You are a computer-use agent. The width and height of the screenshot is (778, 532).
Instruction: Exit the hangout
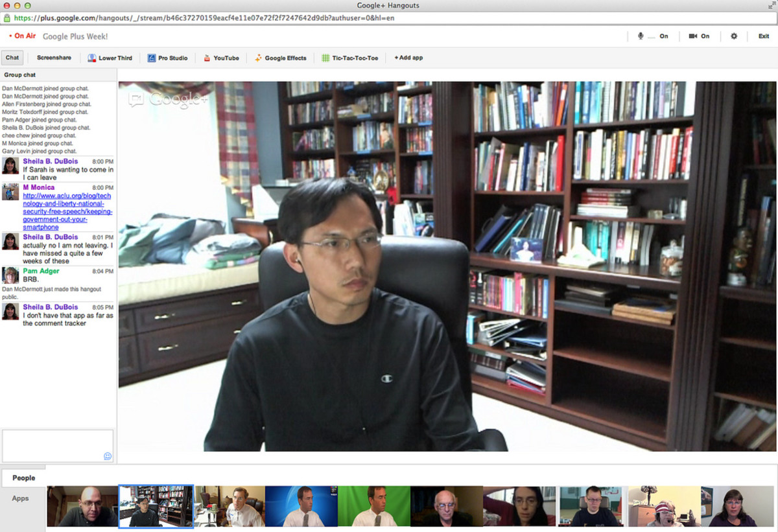click(x=764, y=36)
